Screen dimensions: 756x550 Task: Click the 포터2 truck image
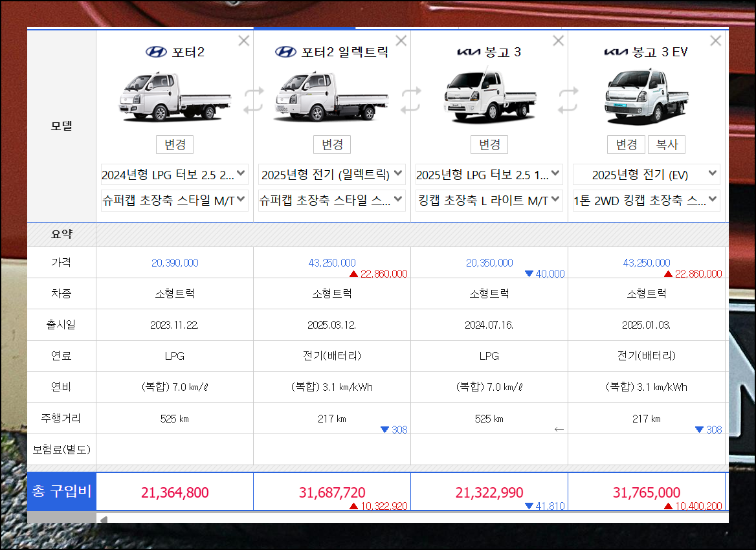click(175, 97)
